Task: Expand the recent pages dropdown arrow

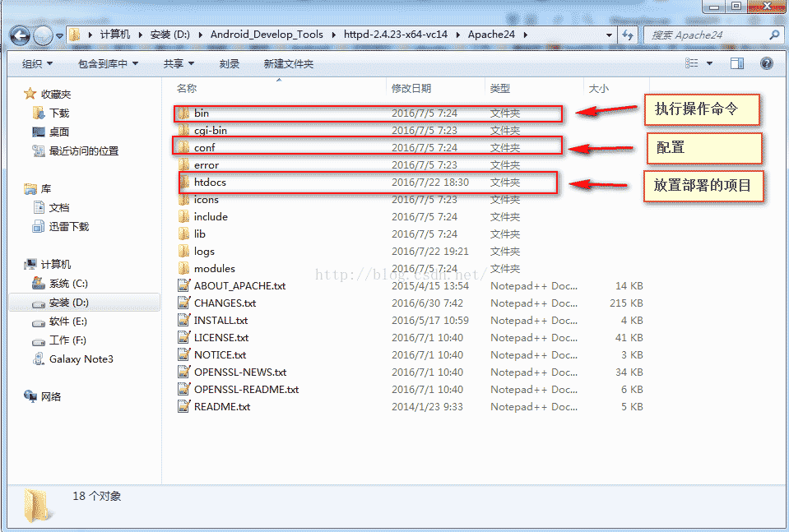Action: [x=60, y=35]
